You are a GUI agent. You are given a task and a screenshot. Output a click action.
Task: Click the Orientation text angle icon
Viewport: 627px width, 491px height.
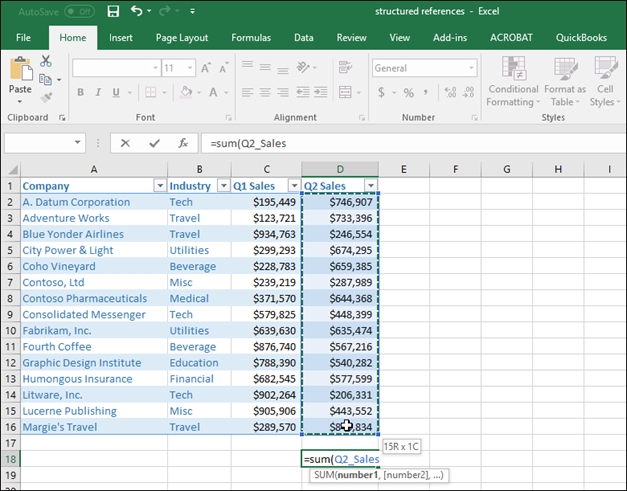[303, 67]
